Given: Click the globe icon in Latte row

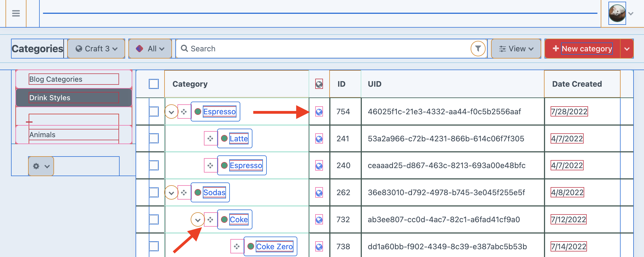Looking at the screenshot, I should (319, 139).
